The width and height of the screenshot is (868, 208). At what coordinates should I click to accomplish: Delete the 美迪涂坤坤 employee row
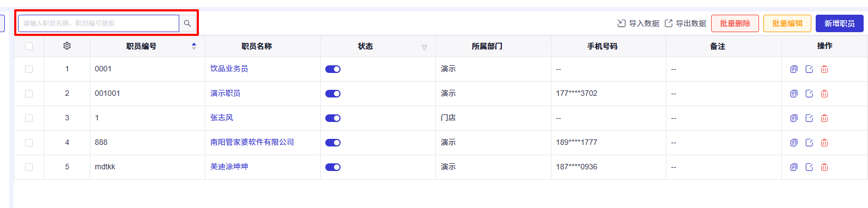click(824, 167)
